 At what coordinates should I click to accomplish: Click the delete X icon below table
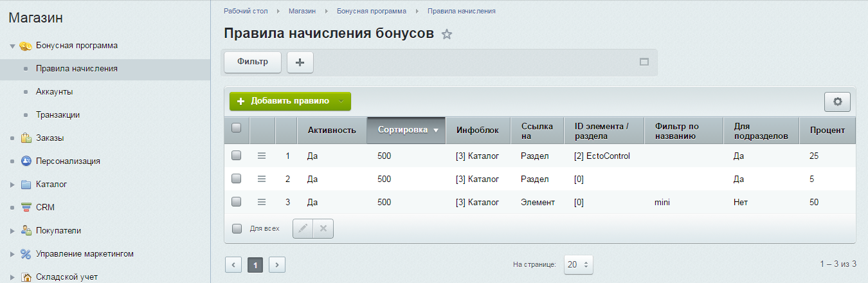point(323,228)
